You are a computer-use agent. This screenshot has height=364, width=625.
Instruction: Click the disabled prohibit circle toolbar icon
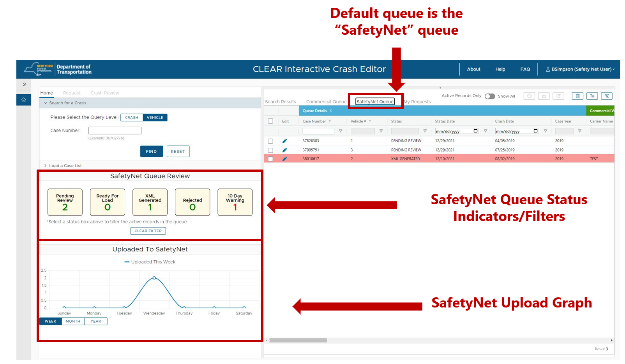pyautogui.click(x=529, y=96)
